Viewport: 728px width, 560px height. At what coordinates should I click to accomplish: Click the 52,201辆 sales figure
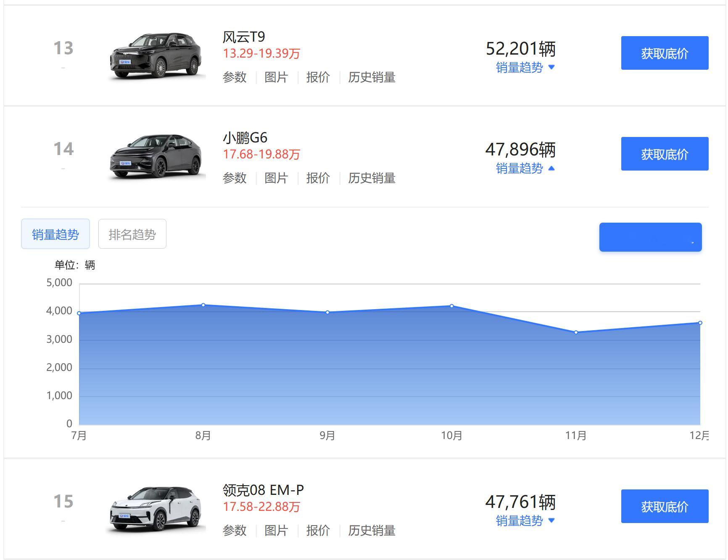[x=521, y=49]
